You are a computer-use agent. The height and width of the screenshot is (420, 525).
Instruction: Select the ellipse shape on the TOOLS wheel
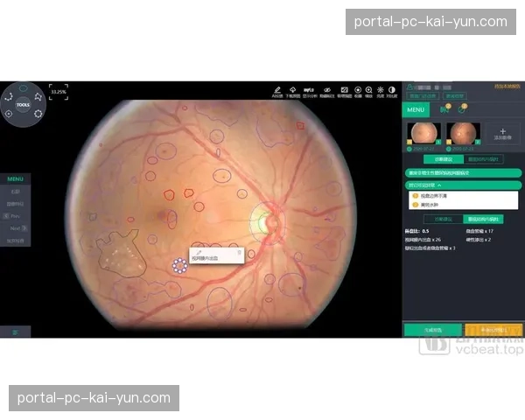24,88
